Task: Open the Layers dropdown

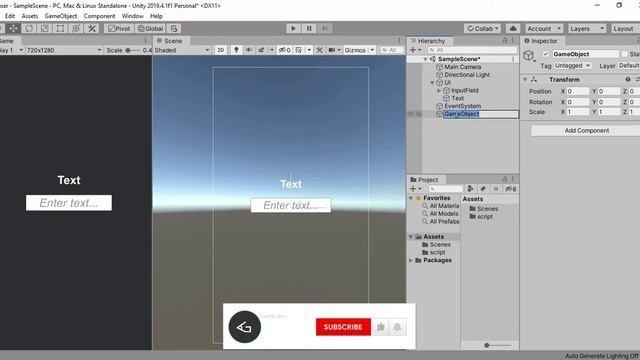Action: coord(587,29)
